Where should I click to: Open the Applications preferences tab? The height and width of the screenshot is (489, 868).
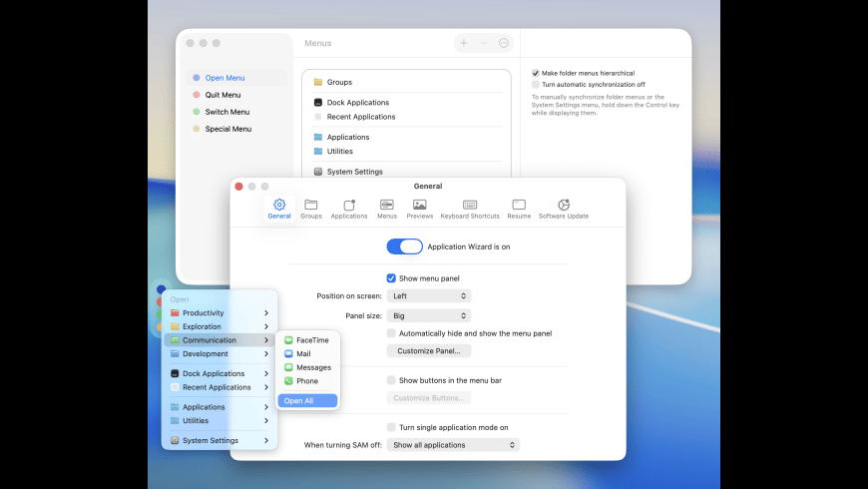click(349, 209)
